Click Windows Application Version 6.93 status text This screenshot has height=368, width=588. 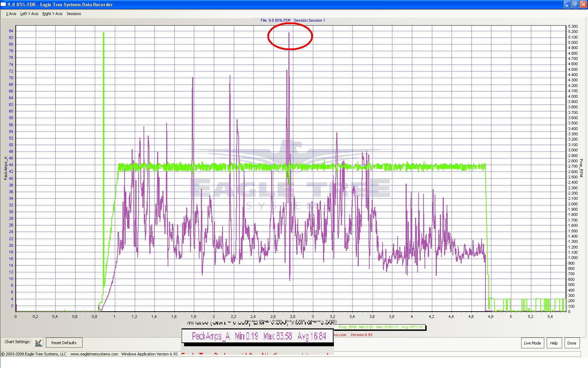click(x=149, y=354)
